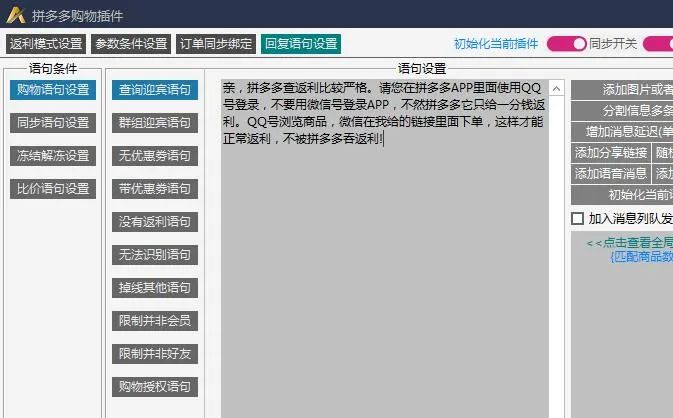
Task: Click the <<点击查看全局 link
Action: point(630,243)
